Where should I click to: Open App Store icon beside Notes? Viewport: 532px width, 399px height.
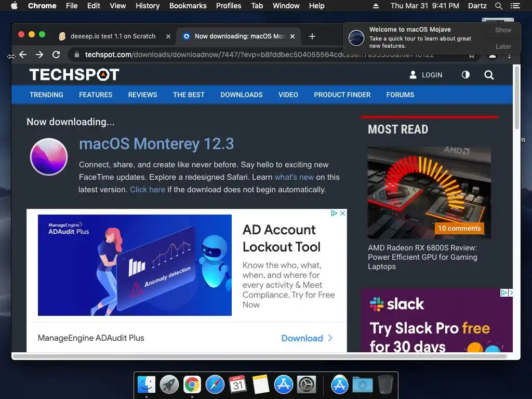pyautogui.click(x=284, y=385)
